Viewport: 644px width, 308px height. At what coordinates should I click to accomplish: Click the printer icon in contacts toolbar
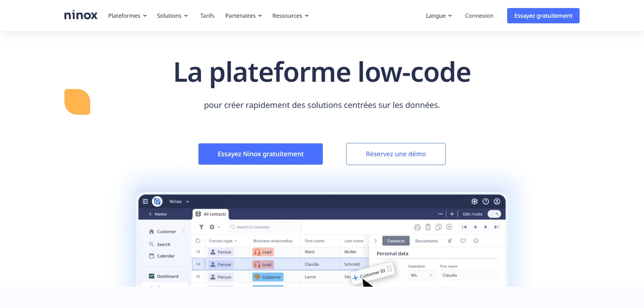(x=417, y=227)
